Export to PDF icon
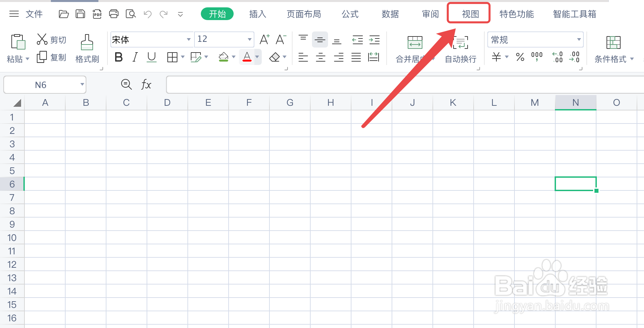 pyautogui.click(x=97, y=14)
